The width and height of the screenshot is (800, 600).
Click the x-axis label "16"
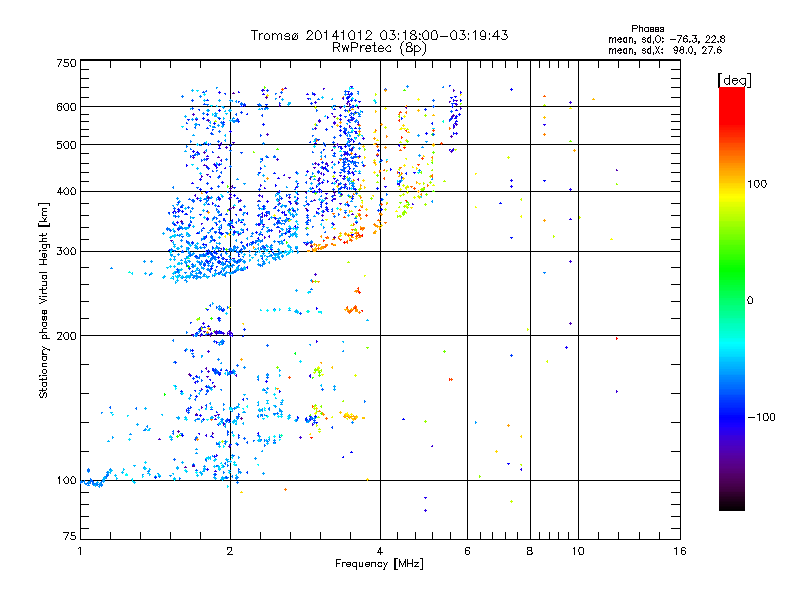tap(680, 551)
